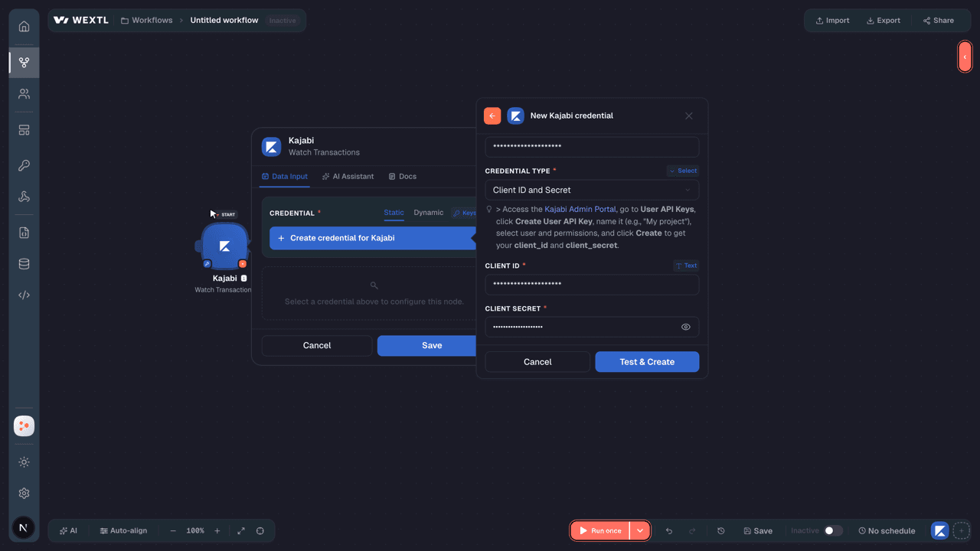Toggle the workflow Inactive switch
Viewport: 980px width, 551px height.
(x=833, y=530)
